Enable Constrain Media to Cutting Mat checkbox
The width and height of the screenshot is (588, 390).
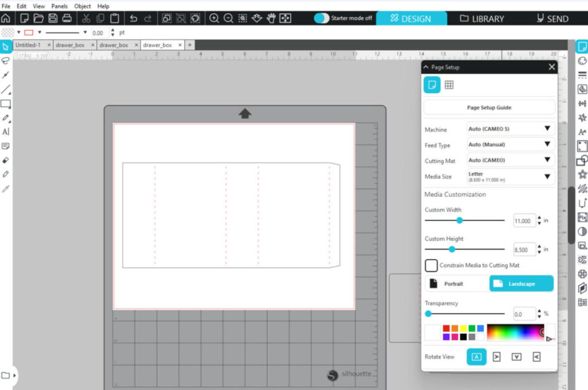(431, 266)
